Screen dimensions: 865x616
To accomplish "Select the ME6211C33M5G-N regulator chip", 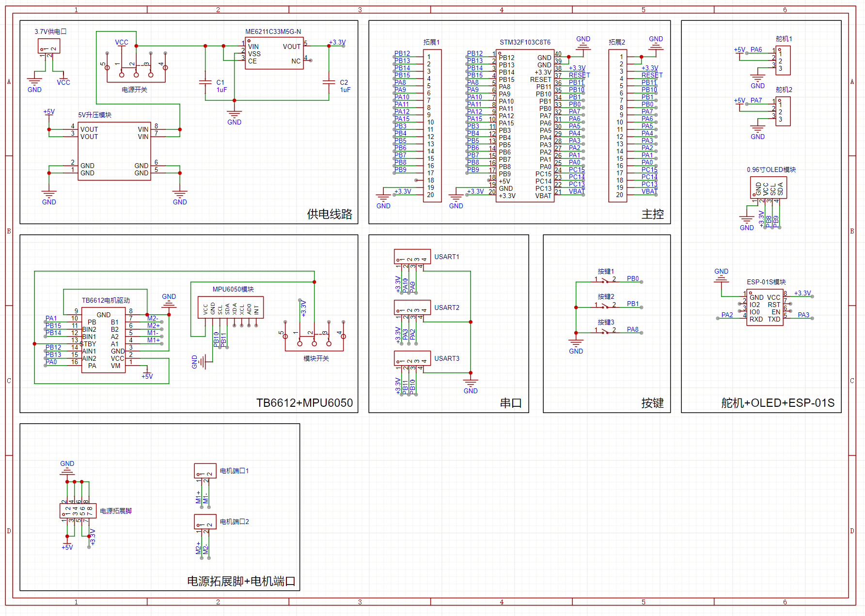I will [x=274, y=53].
